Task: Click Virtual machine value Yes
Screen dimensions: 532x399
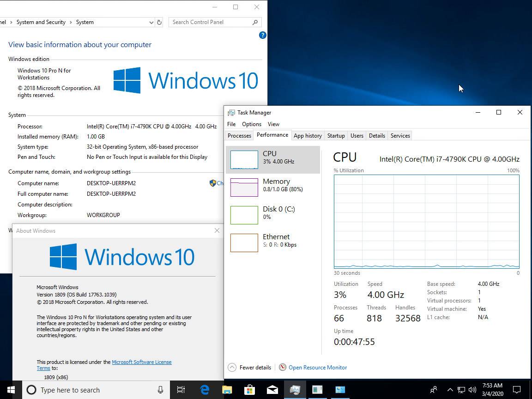Action: 482,309
